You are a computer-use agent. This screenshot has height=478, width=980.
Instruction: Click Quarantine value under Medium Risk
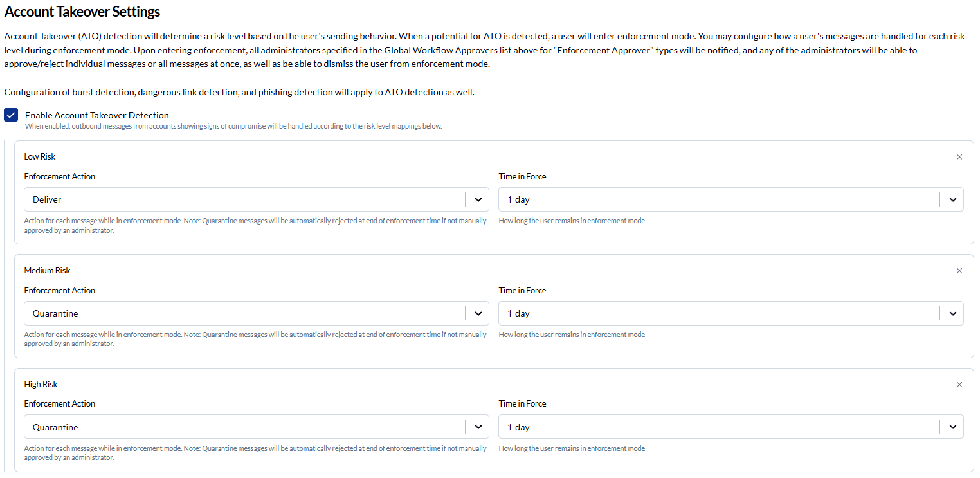coord(55,313)
